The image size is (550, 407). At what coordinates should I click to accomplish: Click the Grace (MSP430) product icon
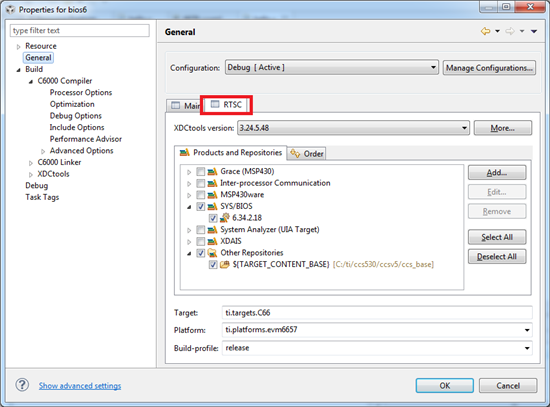(x=212, y=172)
